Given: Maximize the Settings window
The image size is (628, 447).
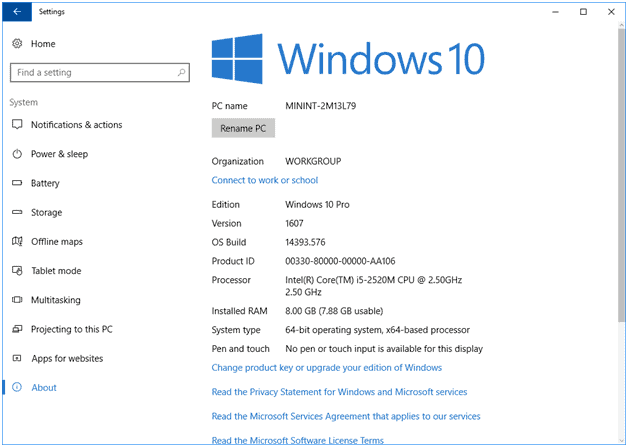Looking at the screenshot, I should coord(584,12).
